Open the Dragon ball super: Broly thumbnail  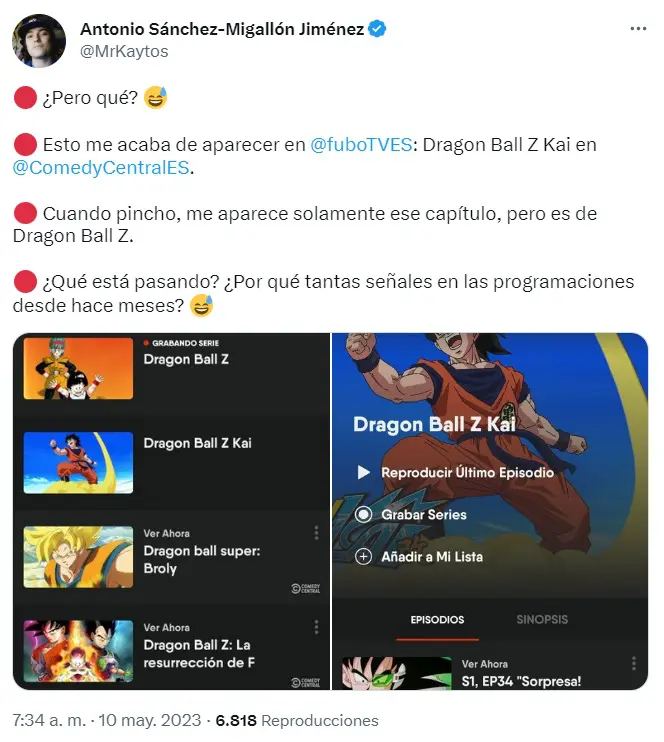coord(78,556)
